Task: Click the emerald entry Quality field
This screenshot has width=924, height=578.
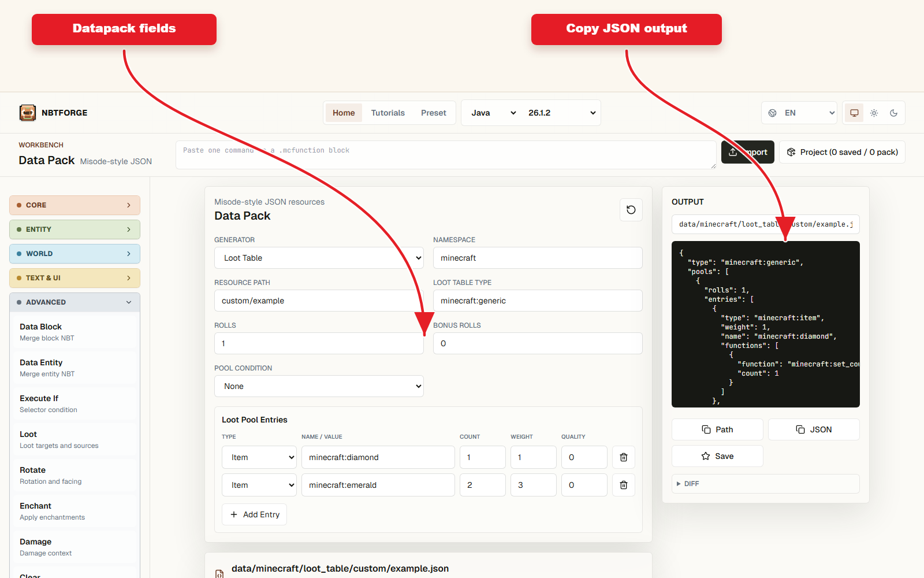Action: tap(584, 485)
